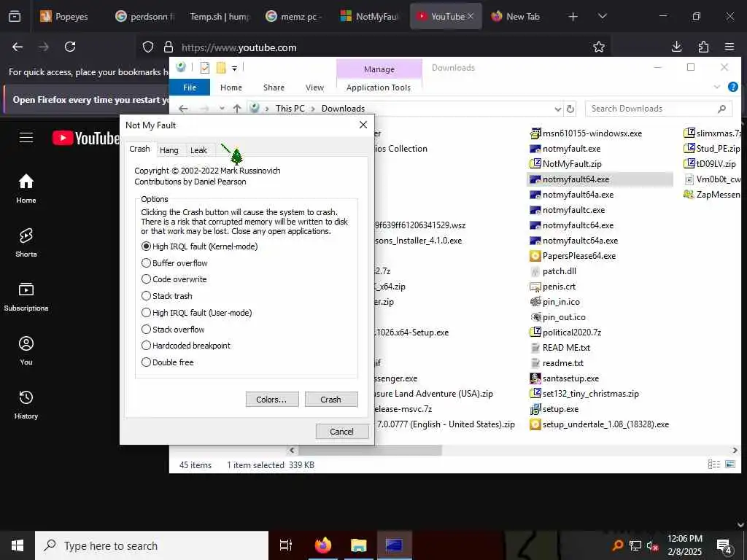Open Task View on taskbar
Screen dimensions: 747x560
pyautogui.click(x=286, y=545)
